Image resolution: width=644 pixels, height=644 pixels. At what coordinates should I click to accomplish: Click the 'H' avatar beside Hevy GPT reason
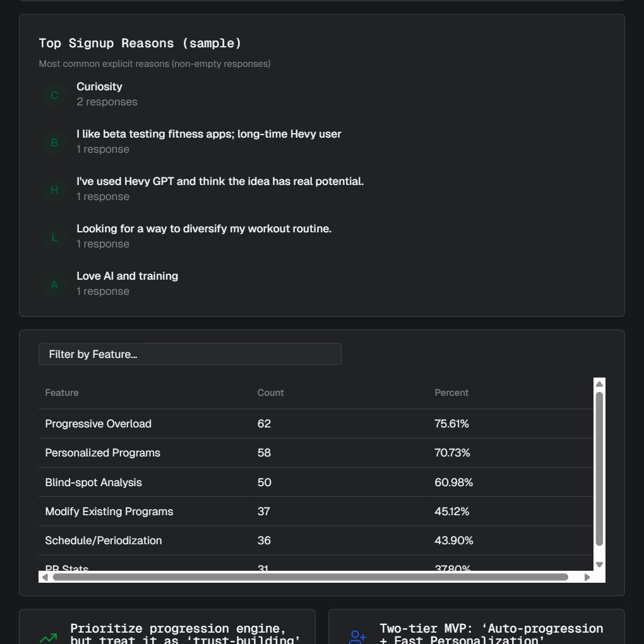pos(54,190)
